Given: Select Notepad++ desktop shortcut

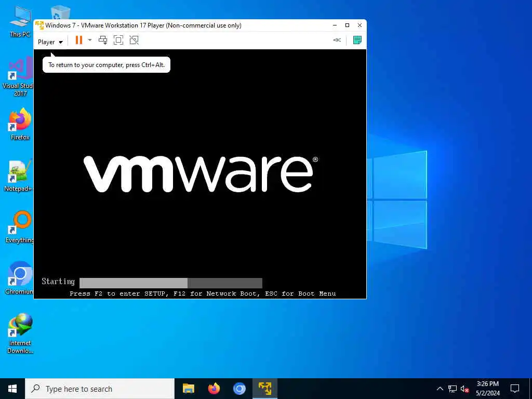Looking at the screenshot, I should (x=19, y=176).
